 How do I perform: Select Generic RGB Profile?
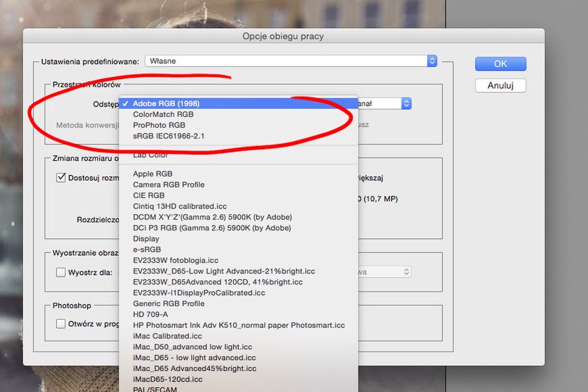click(239, 303)
